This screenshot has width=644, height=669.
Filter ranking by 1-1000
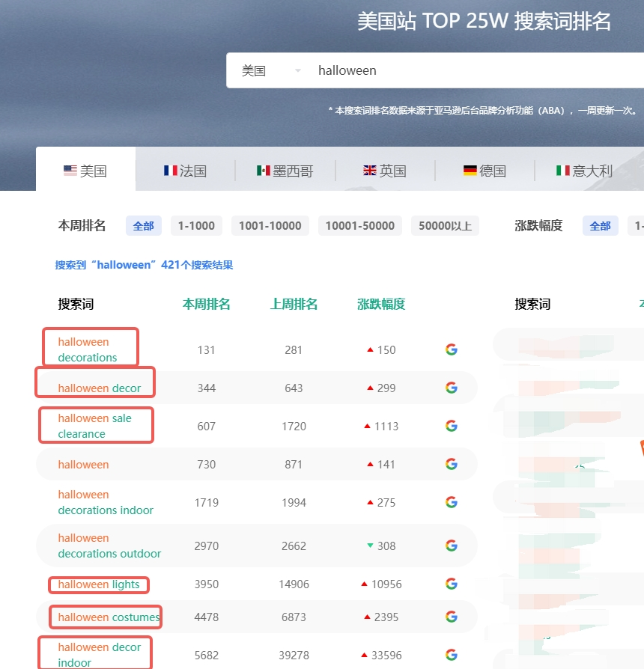(x=196, y=226)
